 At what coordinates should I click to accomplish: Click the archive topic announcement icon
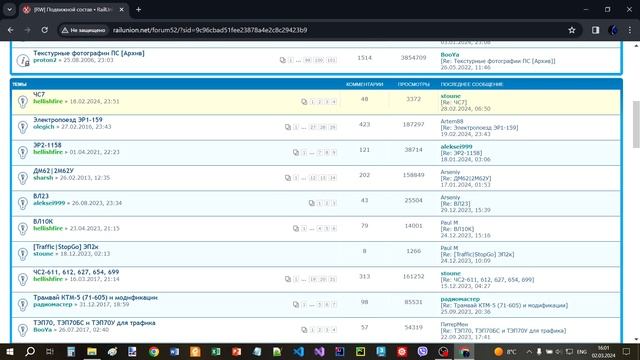click(x=23, y=60)
